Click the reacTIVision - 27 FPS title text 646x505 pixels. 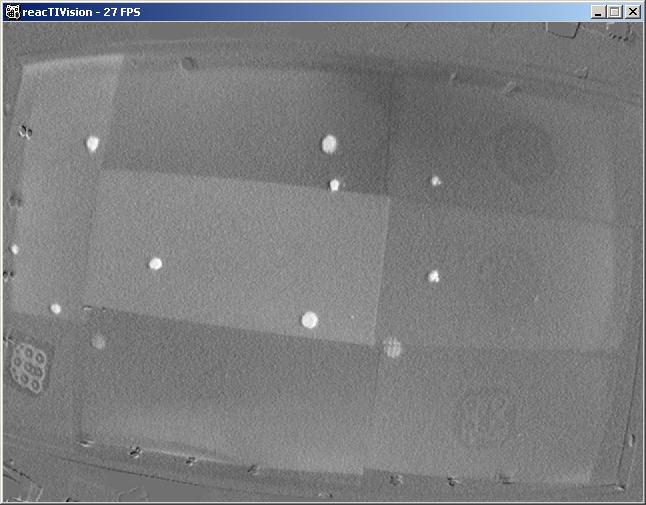point(81,12)
